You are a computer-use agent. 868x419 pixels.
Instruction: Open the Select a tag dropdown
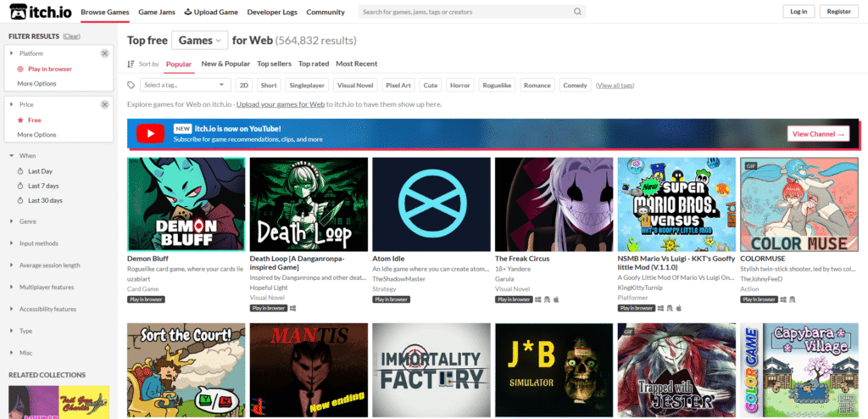pos(185,85)
